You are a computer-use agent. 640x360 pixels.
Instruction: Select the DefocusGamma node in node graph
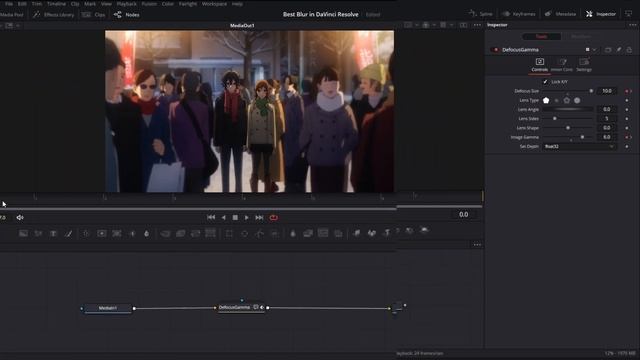point(241,307)
